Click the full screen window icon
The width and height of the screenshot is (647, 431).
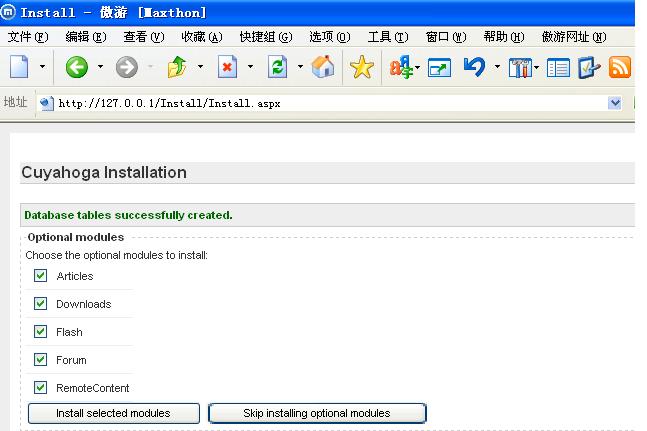pos(439,68)
